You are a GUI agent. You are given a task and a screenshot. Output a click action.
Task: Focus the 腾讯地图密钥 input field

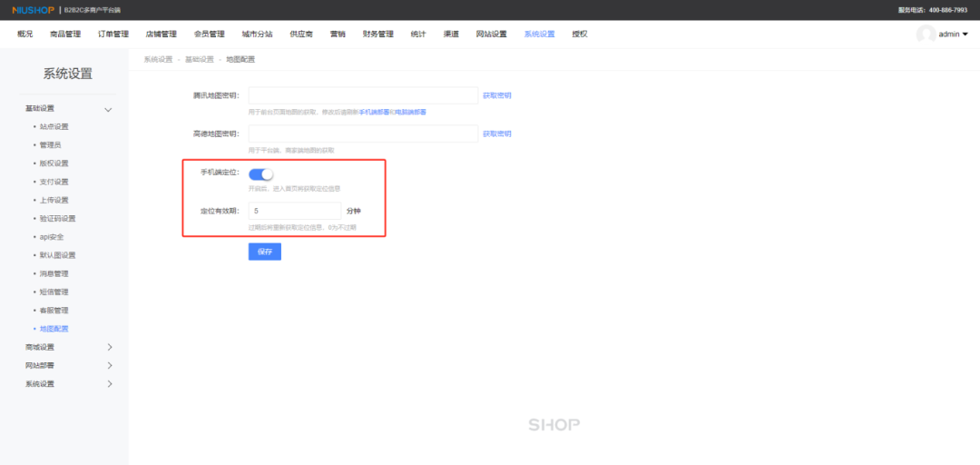[363, 95]
